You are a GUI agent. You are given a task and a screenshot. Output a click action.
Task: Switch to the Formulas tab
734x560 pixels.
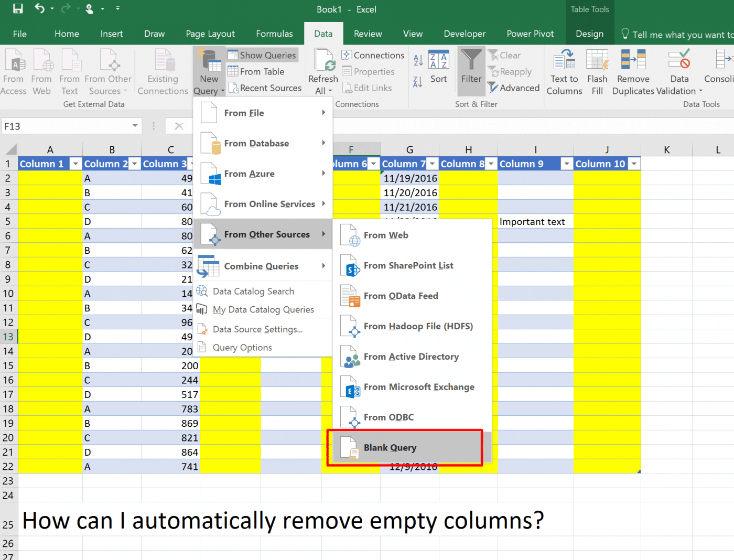coord(274,34)
